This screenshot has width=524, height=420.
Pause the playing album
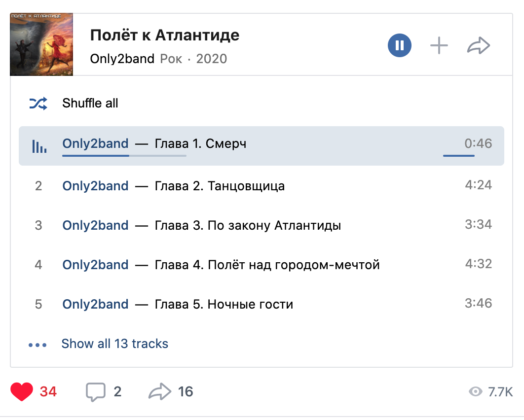(x=399, y=46)
